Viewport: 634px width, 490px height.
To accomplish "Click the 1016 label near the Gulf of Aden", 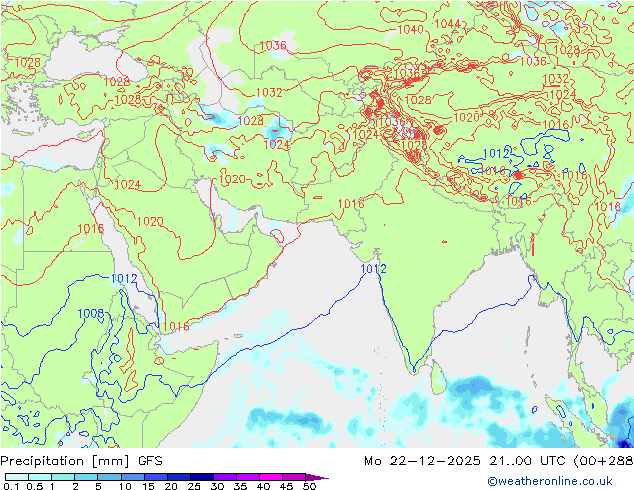I will pos(176,326).
